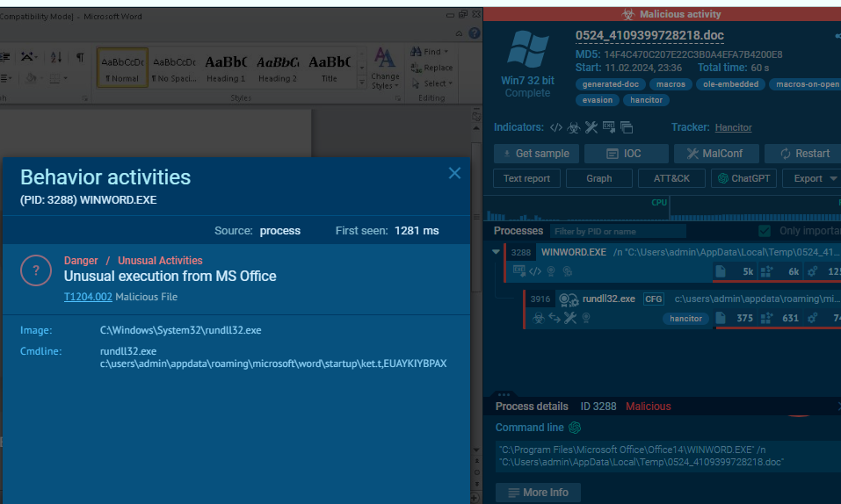Screen dimensions: 841x504
Task: Expand the Export dropdown
Action: pos(813,178)
